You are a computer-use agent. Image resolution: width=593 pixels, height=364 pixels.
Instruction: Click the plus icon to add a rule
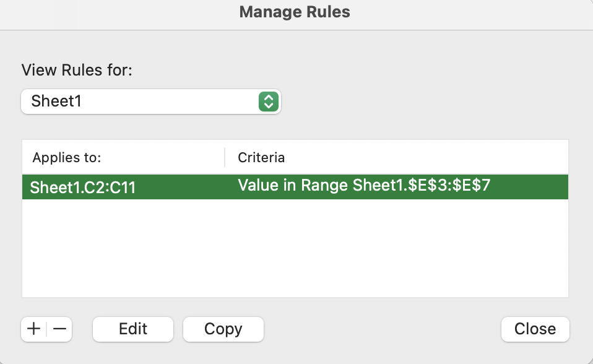[x=34, y=329]
